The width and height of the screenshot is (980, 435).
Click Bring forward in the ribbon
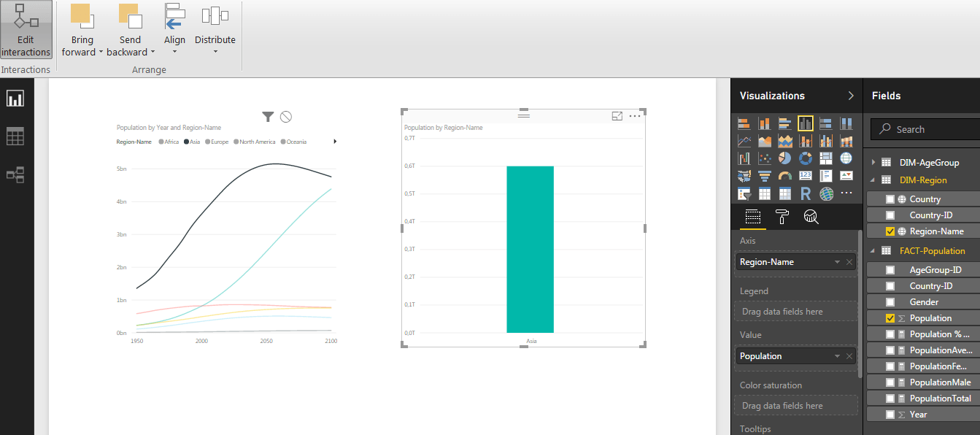click(82, 31)
